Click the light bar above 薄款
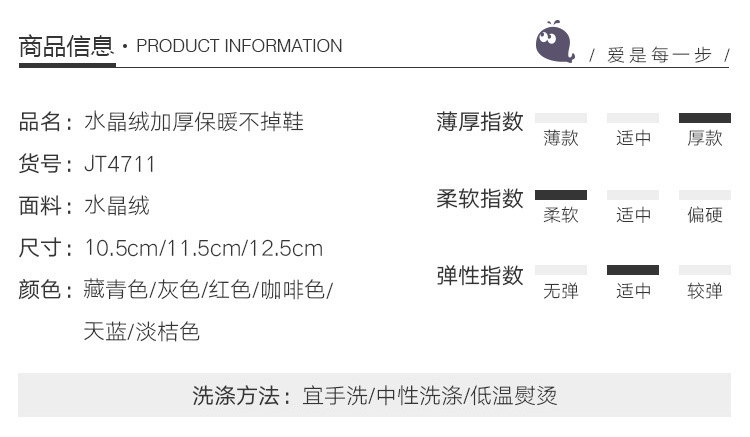This screenshot has width=750, height=437. tap(561, 118)
